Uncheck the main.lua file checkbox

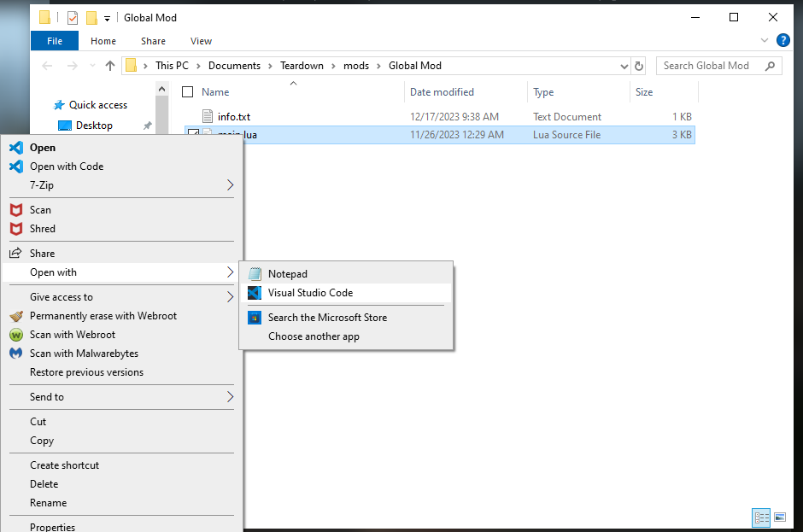pos(193,135)
